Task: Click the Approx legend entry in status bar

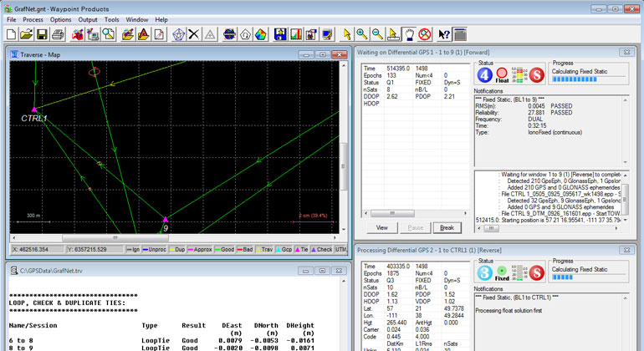Action: click(200, 249)
